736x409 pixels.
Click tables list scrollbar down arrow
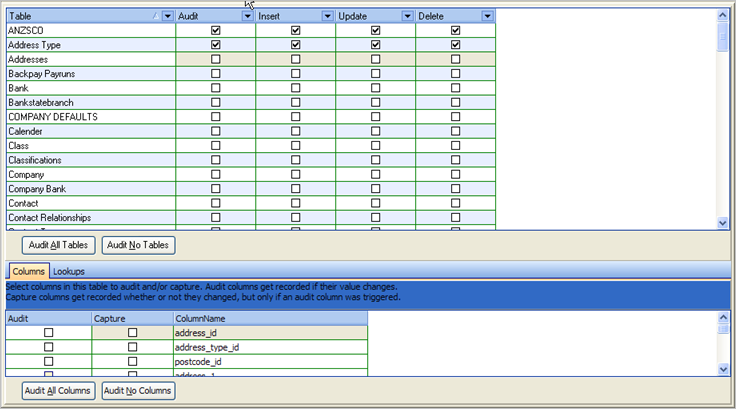(723, 224)
